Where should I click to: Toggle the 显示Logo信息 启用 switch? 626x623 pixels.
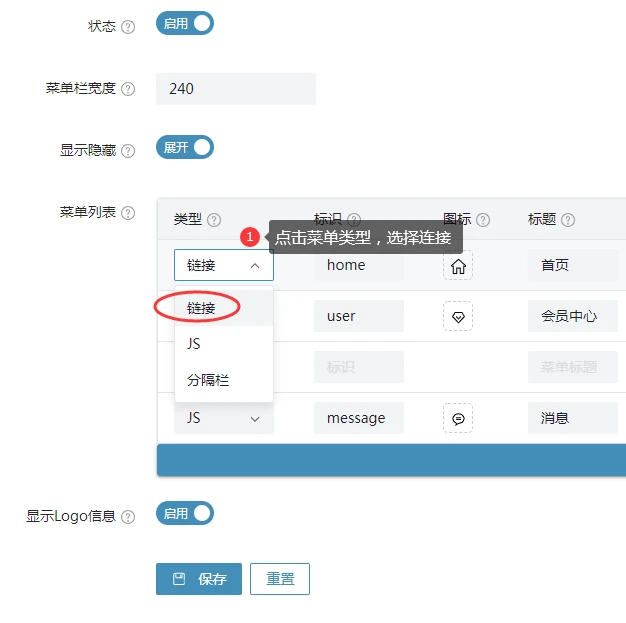pos(185,513)
